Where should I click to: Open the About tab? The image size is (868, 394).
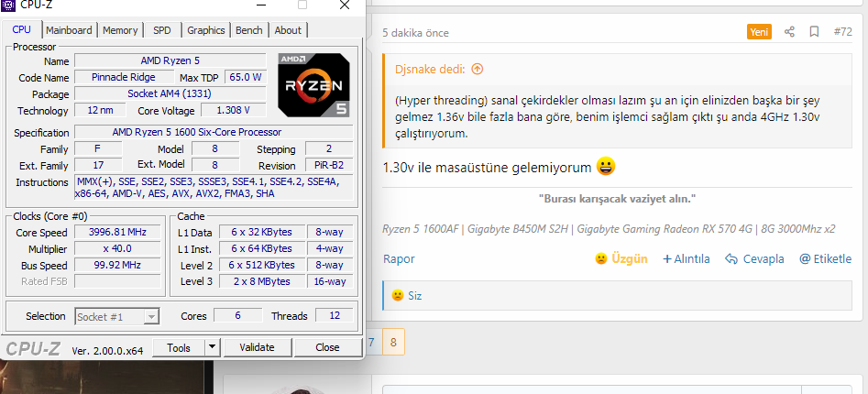tap(288, 30)
